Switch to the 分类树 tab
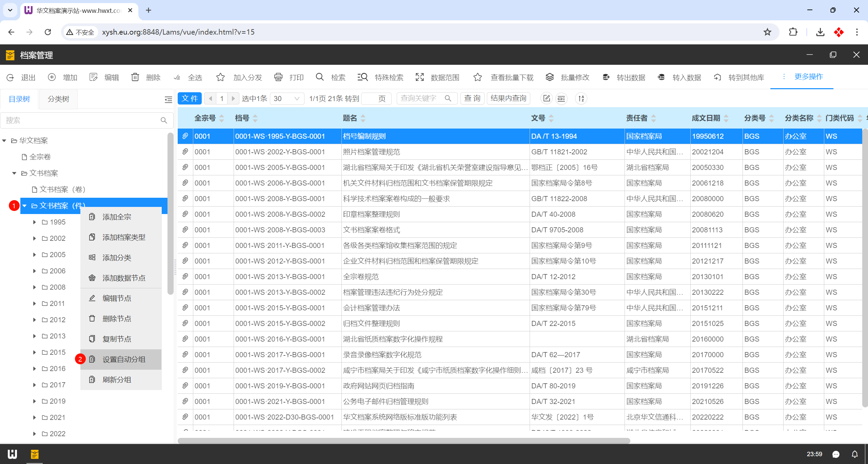Viewport: 868px width, 464px height. tap(58, 99)
